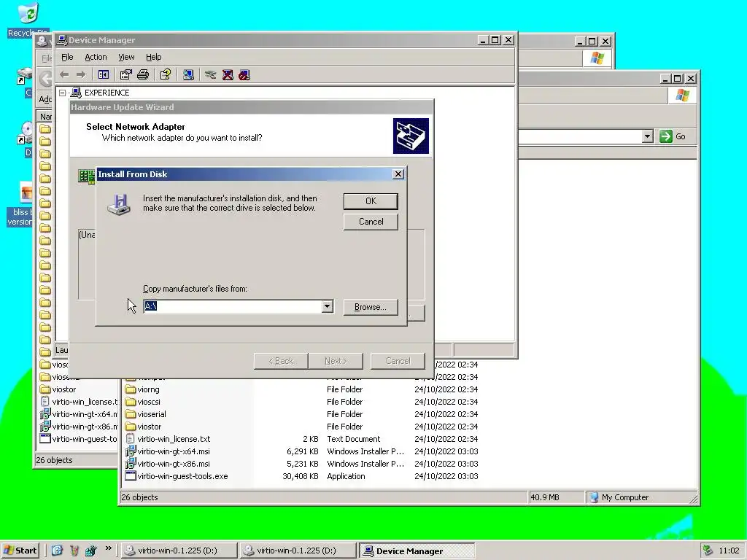Click the 40.9 MB status bar entry
The image size is (747, 560).
click(544, 497)
